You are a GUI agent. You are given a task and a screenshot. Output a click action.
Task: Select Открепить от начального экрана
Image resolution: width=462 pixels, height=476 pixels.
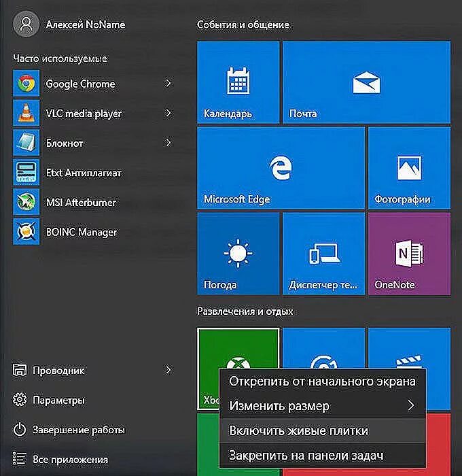click(322, 381)
